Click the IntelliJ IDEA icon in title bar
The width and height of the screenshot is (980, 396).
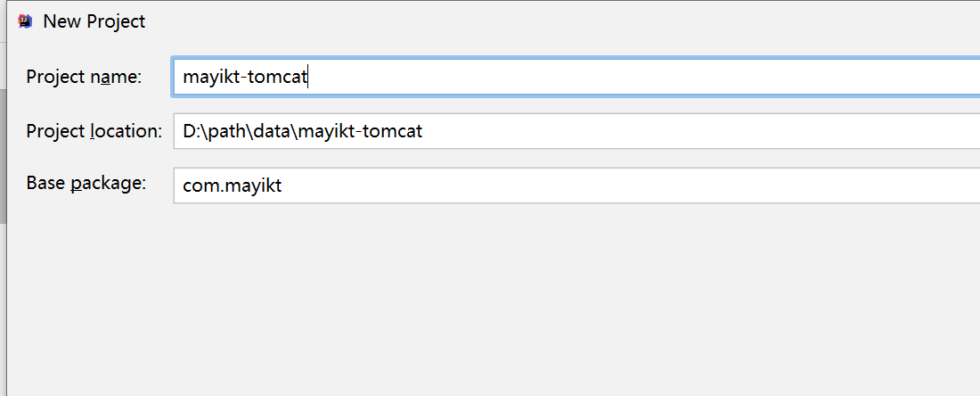25,21
